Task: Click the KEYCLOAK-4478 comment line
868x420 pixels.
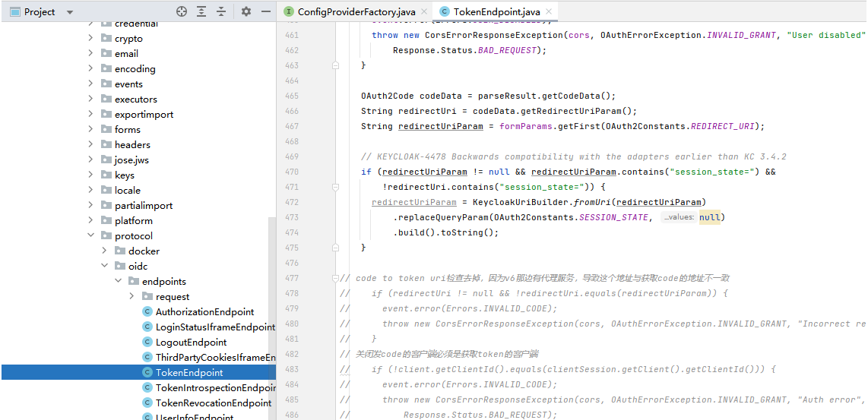Action: point(574,156)
